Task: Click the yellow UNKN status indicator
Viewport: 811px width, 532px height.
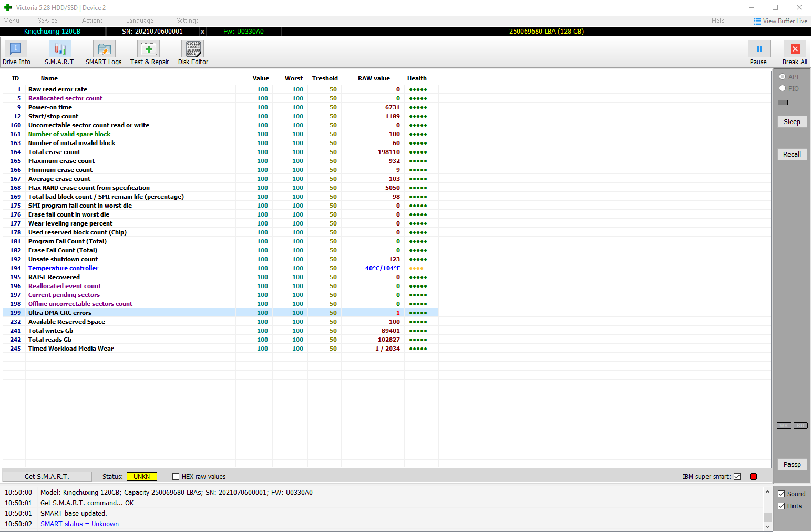Action: click(142, 477)
